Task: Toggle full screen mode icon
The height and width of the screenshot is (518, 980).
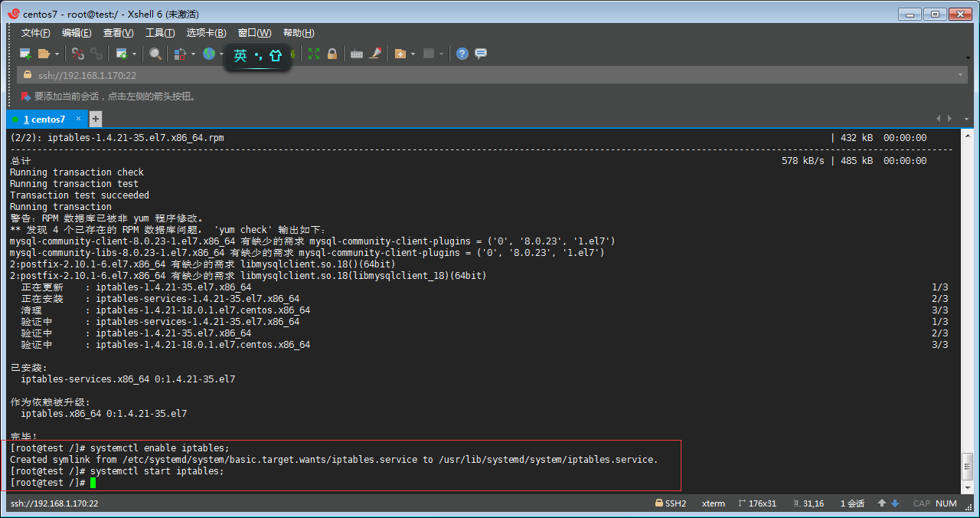Action: pos(314,54)
